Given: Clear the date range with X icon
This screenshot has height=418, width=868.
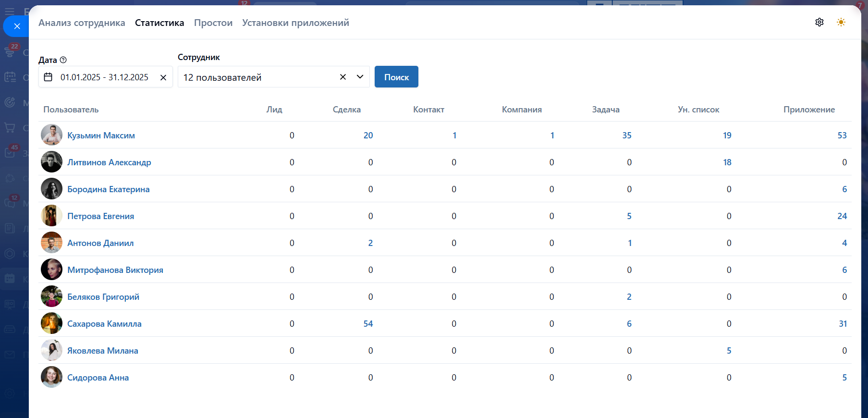Looking at the screenshot, I should pos(163,77).
